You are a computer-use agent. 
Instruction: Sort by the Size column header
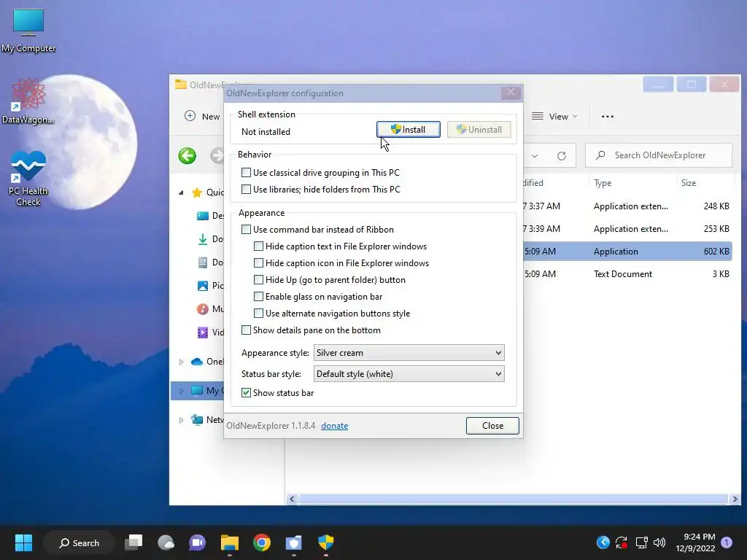click(689, 183)
